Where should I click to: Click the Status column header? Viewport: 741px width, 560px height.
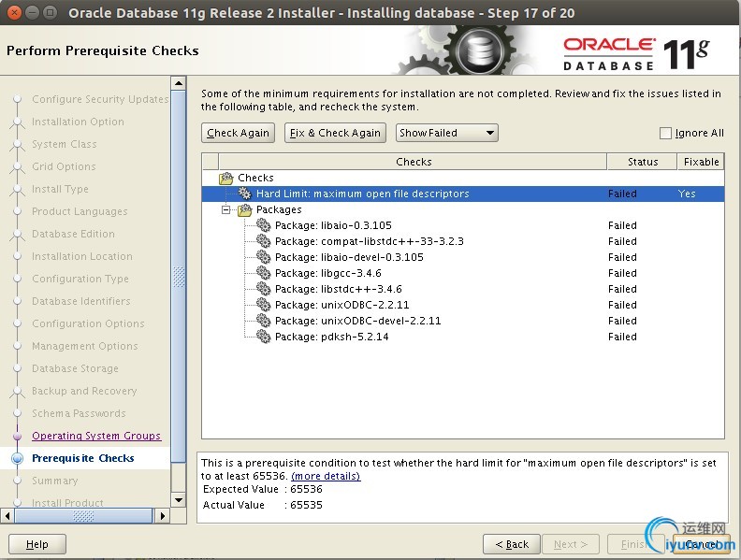(642, 162)
